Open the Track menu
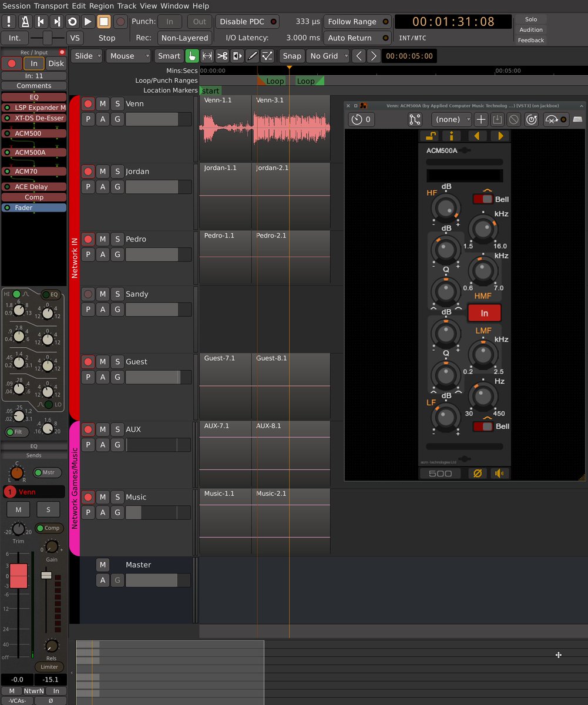The height and width of the screenshot is (705, 588). [127, 6]
